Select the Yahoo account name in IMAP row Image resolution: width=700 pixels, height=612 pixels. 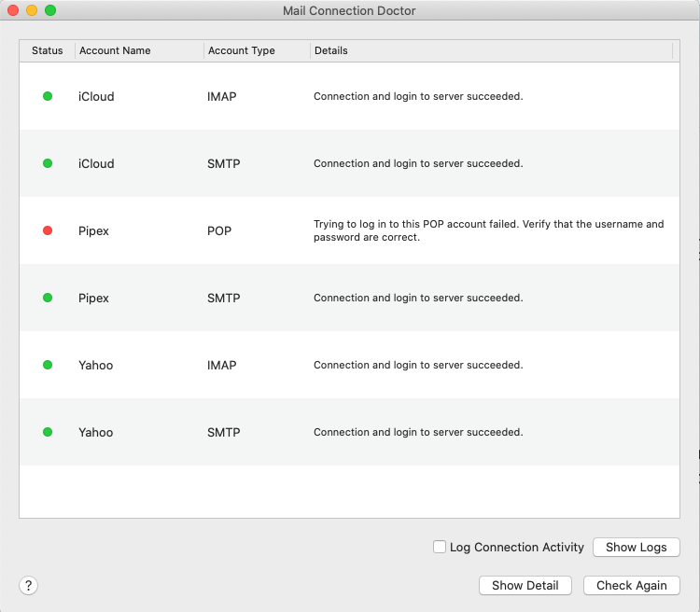[x=96, y=365]
